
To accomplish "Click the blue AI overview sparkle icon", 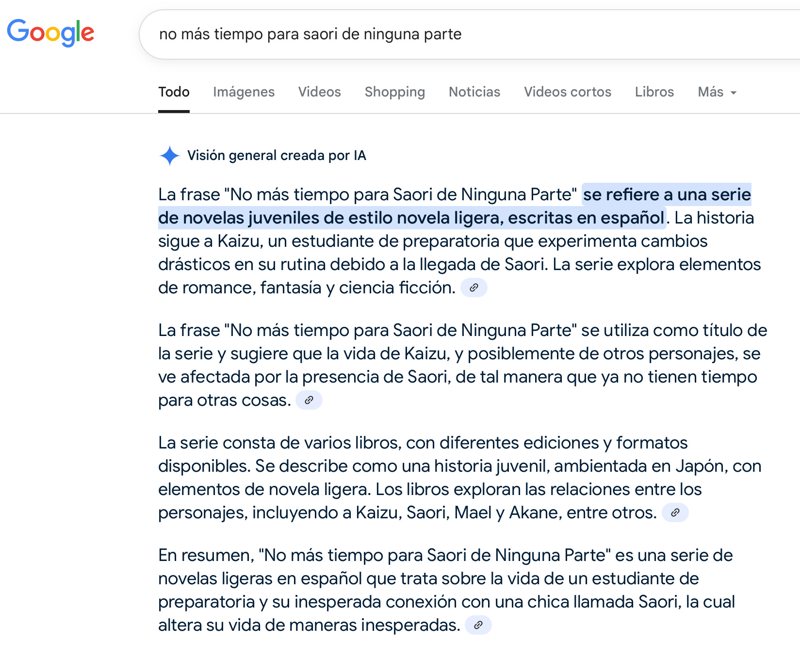I will pyautogui.click(x=170, y=156).
